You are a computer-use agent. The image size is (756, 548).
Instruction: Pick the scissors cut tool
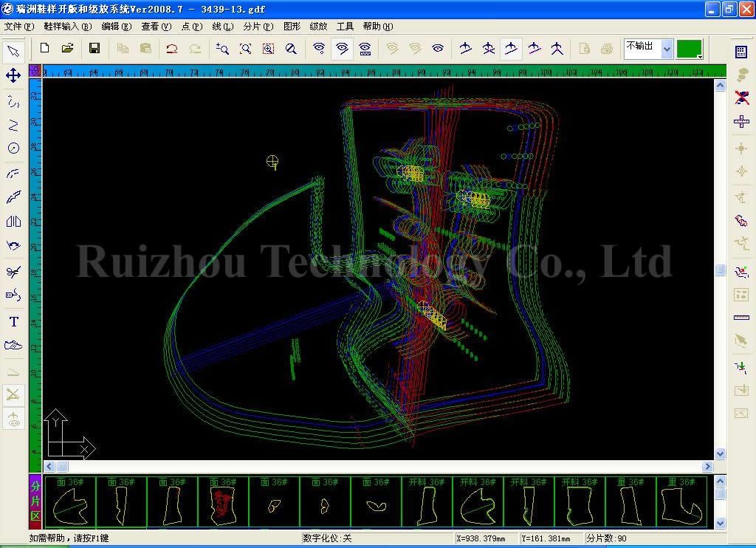13,272
